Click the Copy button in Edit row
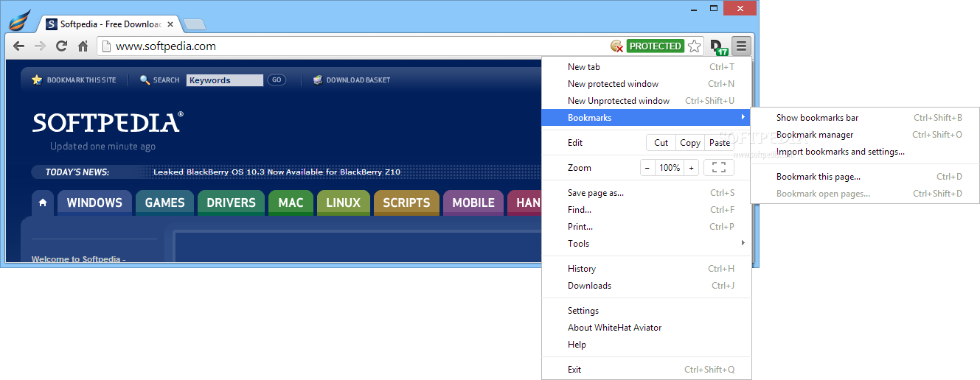980x380 pixels. [690, 143]
